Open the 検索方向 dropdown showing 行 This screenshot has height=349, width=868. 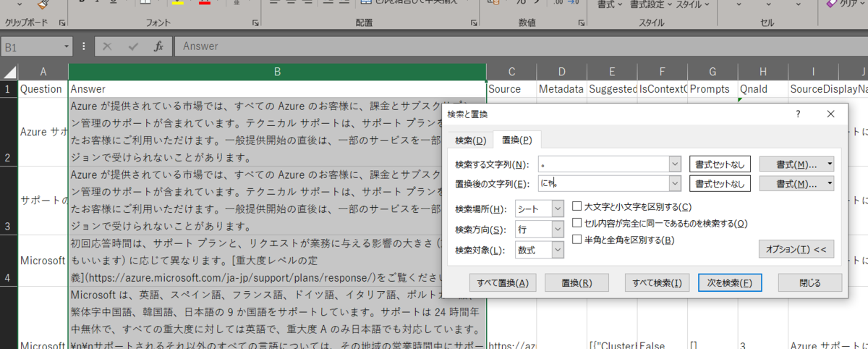click(557, 230)
